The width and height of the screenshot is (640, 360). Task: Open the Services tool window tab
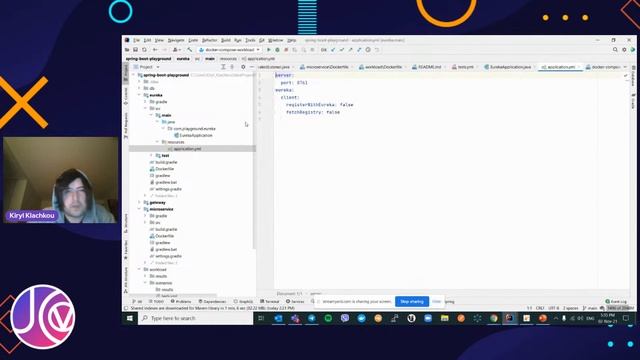pos(295,302)
